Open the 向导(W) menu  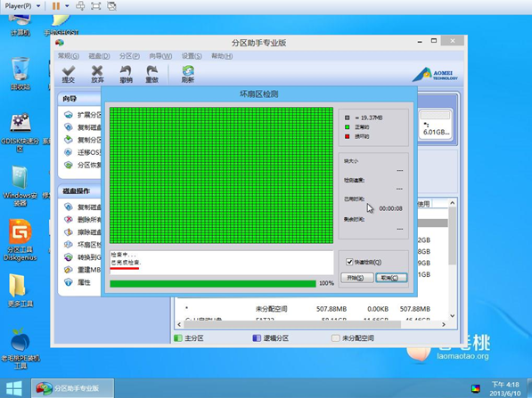(160, 56)
